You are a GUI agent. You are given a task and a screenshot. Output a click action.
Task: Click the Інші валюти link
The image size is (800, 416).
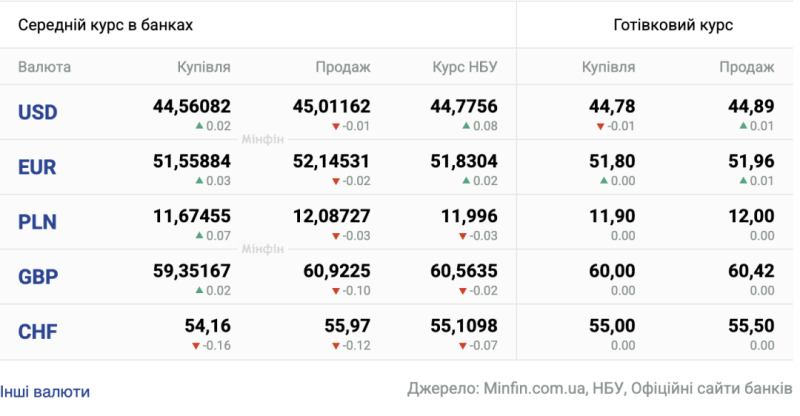45,392
